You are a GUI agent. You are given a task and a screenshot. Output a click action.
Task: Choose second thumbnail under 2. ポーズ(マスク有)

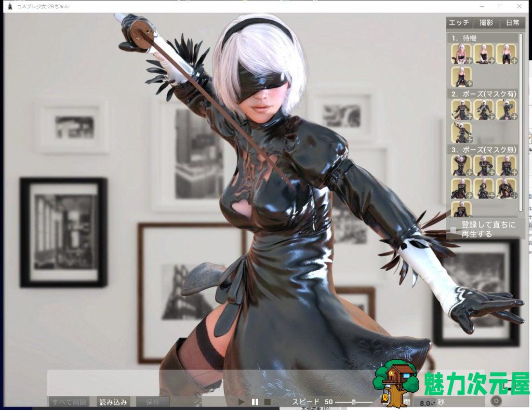click(x=484, y=110)
